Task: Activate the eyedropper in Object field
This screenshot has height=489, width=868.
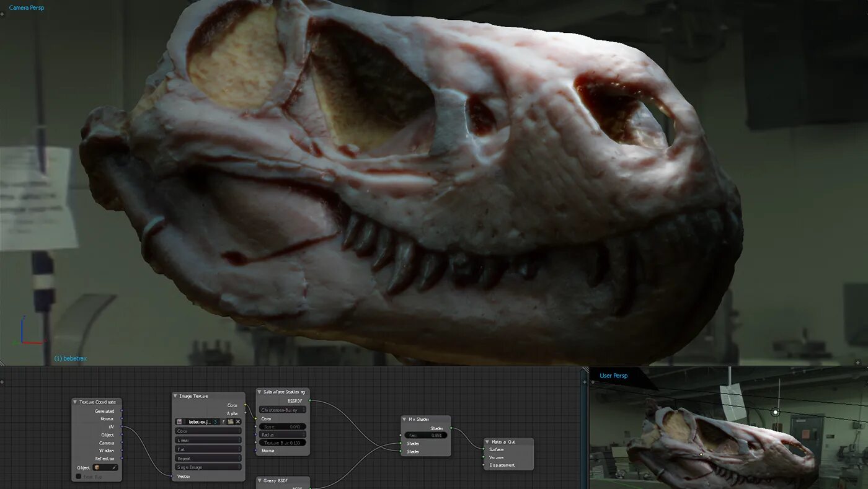Action: (114, 467)
